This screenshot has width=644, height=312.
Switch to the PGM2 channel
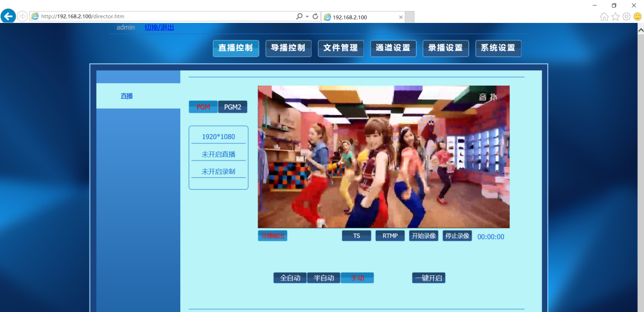coord(233,107)
